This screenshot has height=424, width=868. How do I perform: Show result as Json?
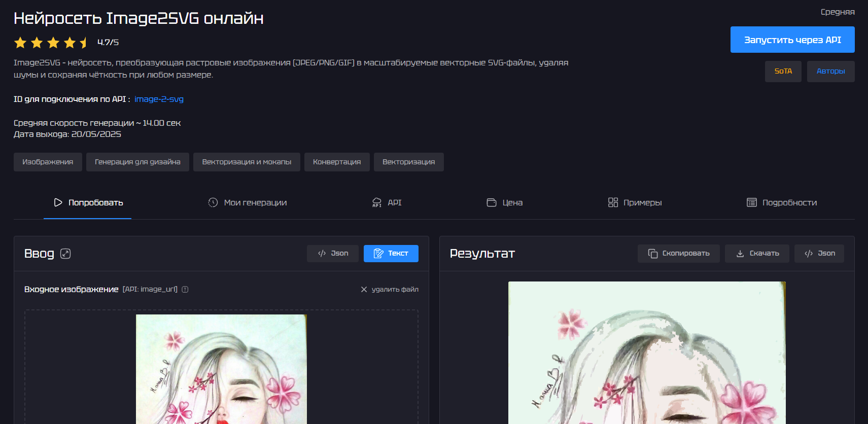[819, 254]
